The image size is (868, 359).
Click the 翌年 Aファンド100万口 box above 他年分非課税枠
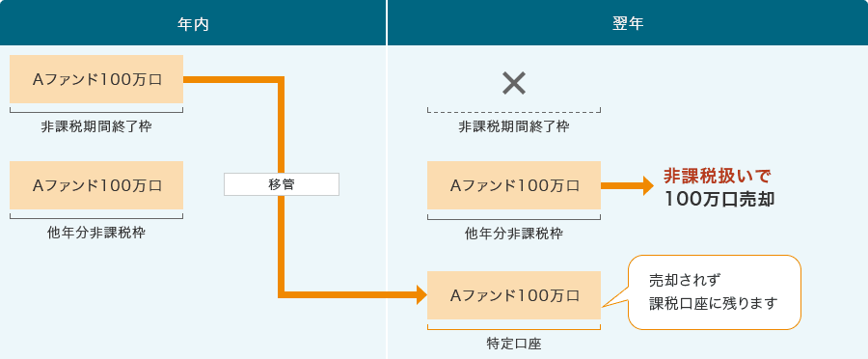point(514,185)
